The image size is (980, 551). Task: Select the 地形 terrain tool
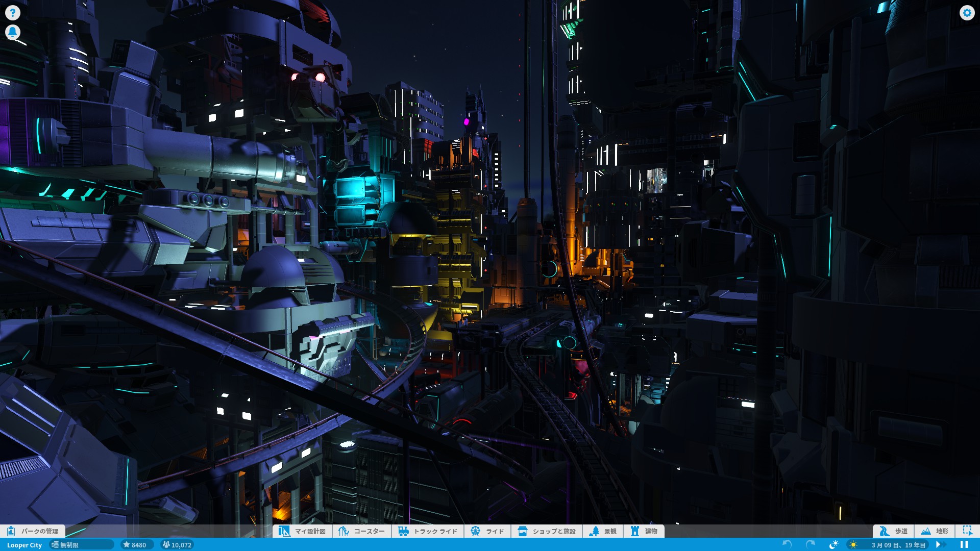pyautogui.click(x=935, y=531)
